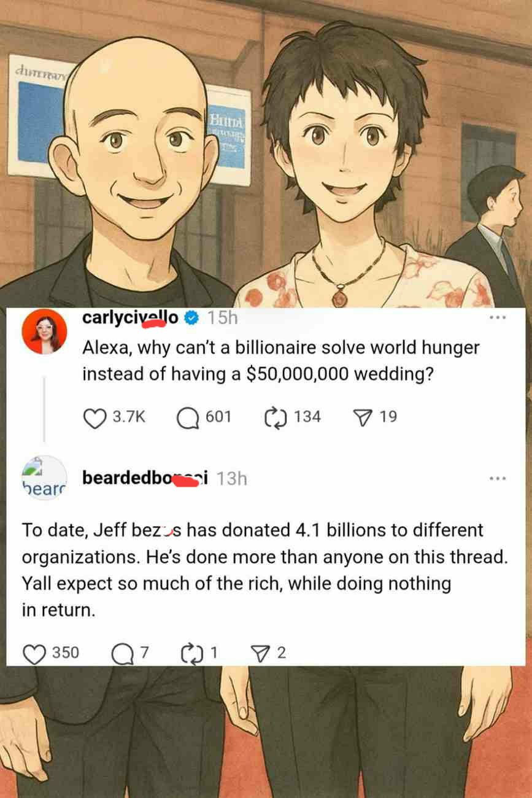Tap the 15h timestamp on first post
Image resolution: width=532 pixels, height=798 pixels.
222,317
